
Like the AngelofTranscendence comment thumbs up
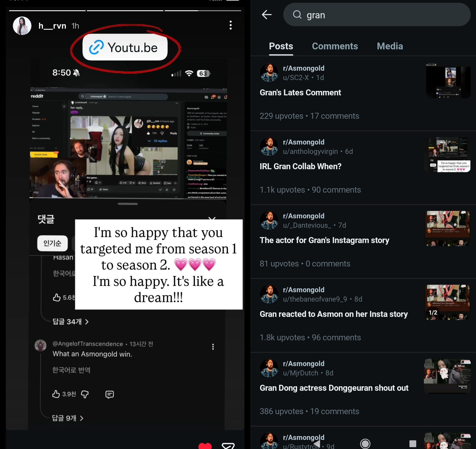pyautogui.click(x=56, y=394)
